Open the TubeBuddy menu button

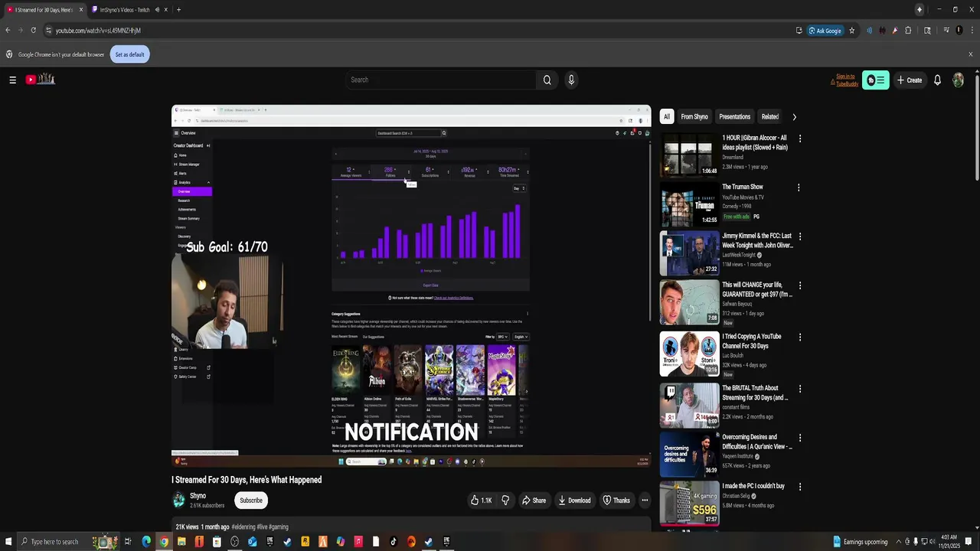(875, 80)
